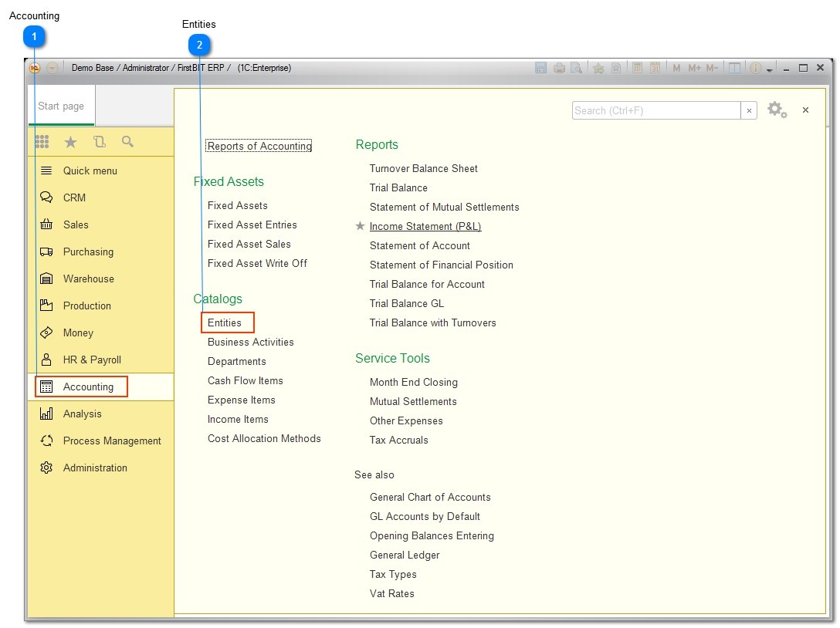This screenshot has width=840, height=628.
Task: Click the green Add to Favorites star icon
Action: 599,68
